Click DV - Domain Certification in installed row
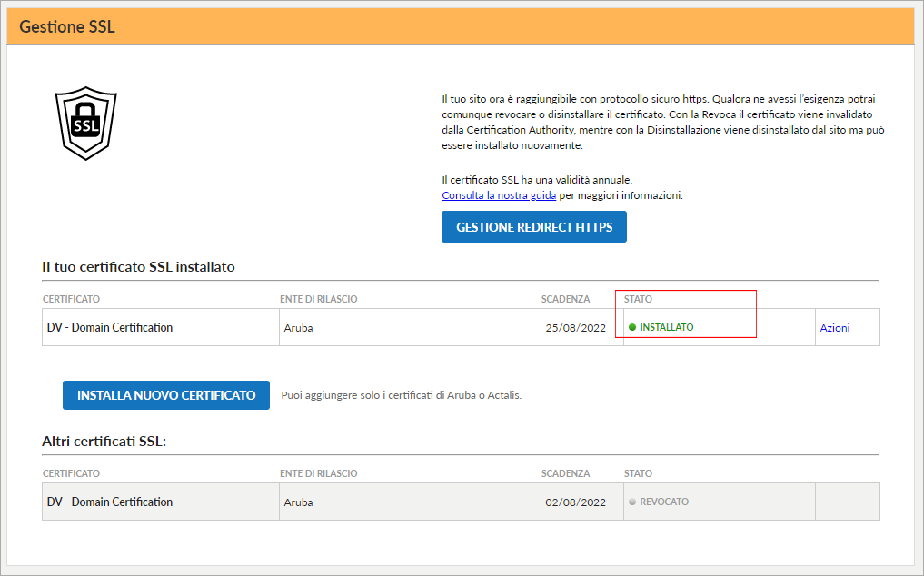 point(110,327)
